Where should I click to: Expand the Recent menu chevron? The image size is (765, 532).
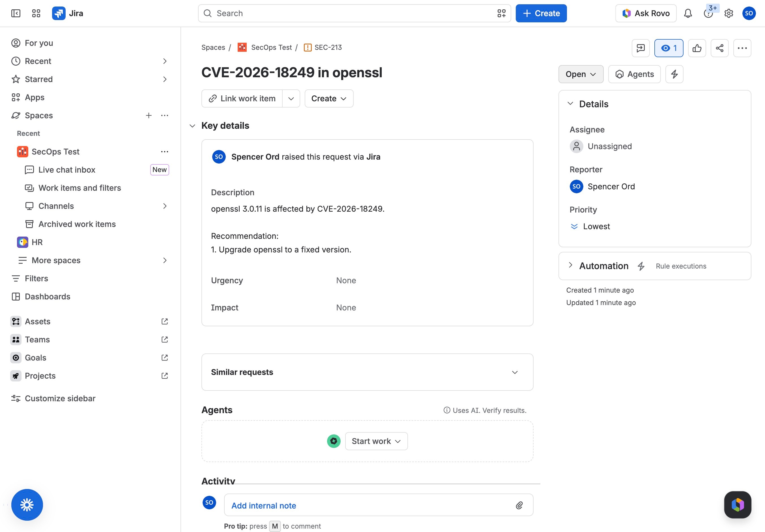pos(165,61)
